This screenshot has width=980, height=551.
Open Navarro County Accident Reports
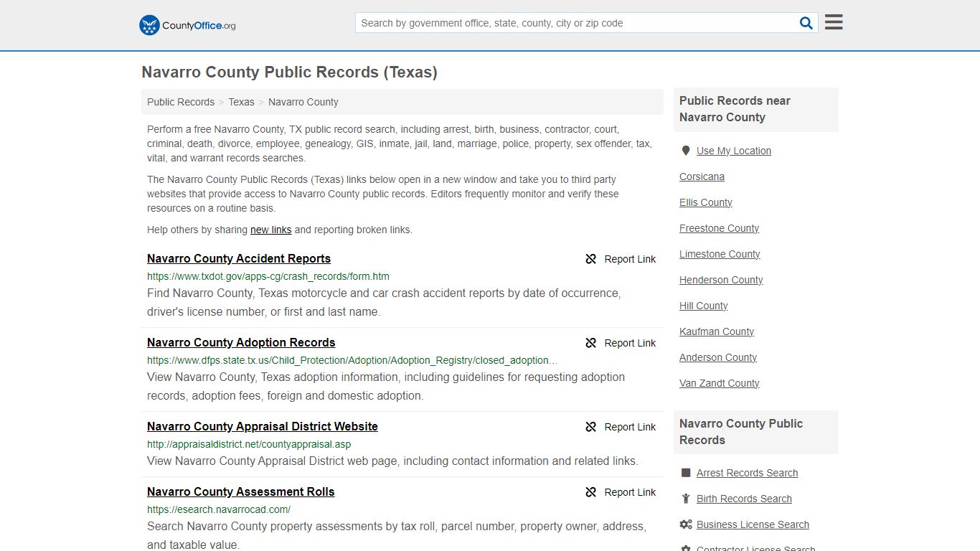click(x=239, y=259)
